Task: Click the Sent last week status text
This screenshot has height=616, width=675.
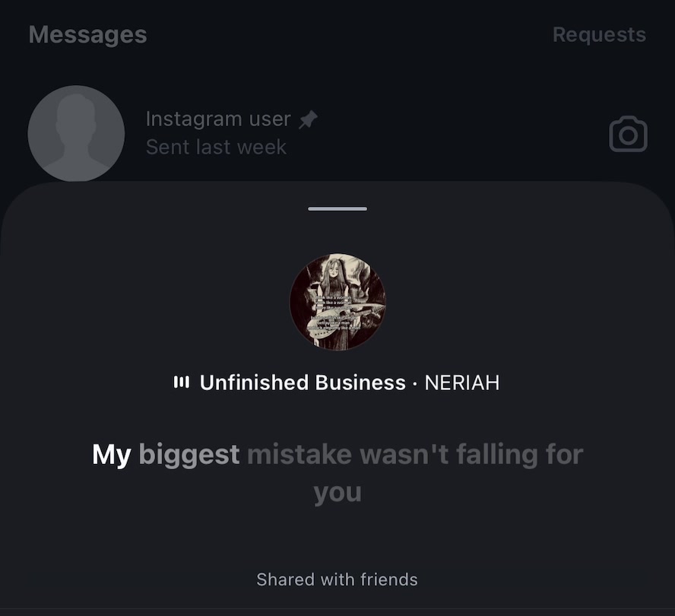Action: pyautogui.click(x=216, y=148)
